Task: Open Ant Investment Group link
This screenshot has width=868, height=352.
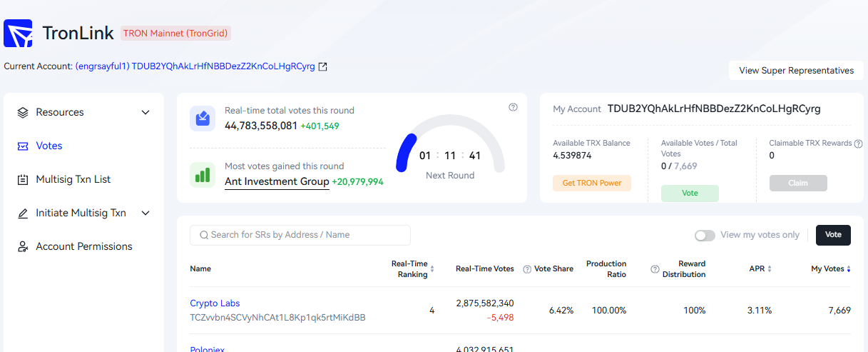Action: [x=277, y=181]
